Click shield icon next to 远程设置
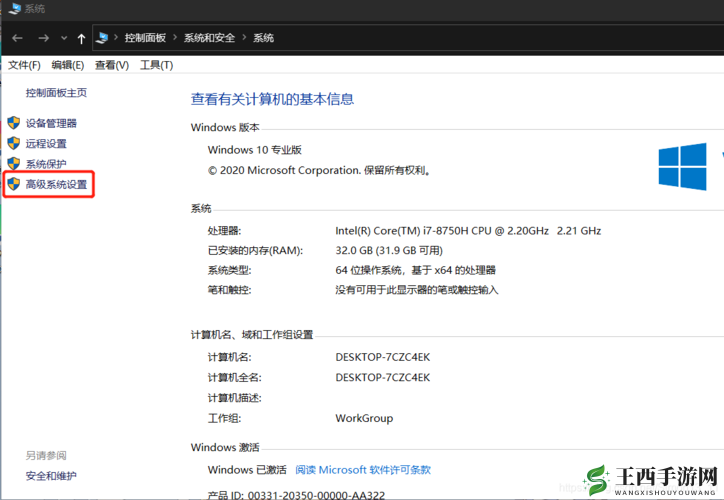The image size is (724, 500). (14, 143)
